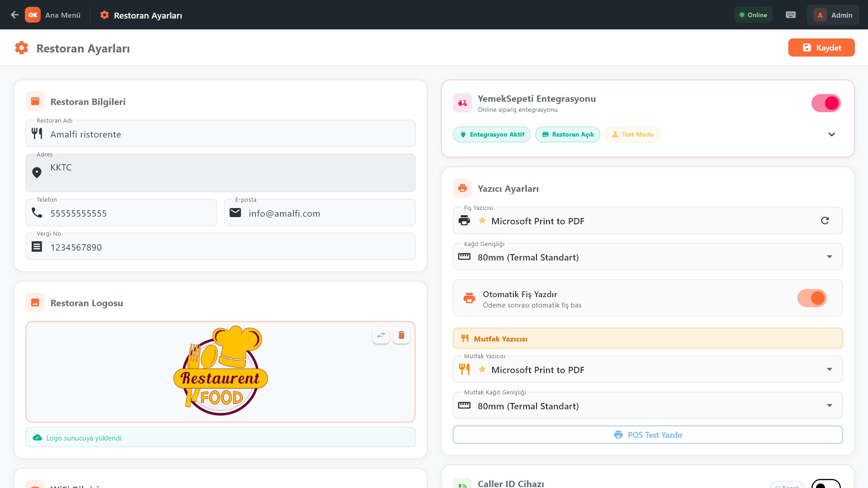The image size is (868, 488).
Task: Open the Kağıt Genişliği dropdown
Action: coord(647,257)
